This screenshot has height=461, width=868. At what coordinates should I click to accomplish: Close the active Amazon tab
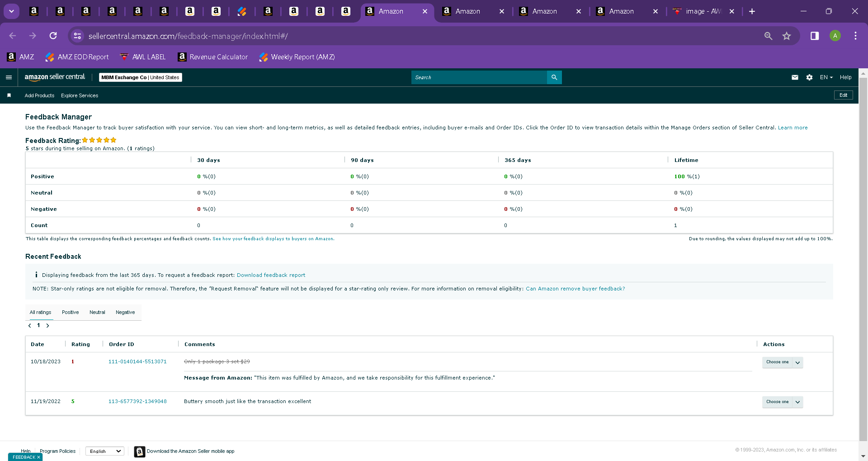point(425,11)
